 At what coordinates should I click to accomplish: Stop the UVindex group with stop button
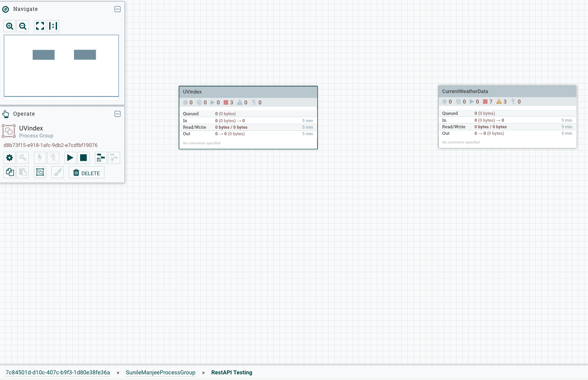[x=83, y=157]
